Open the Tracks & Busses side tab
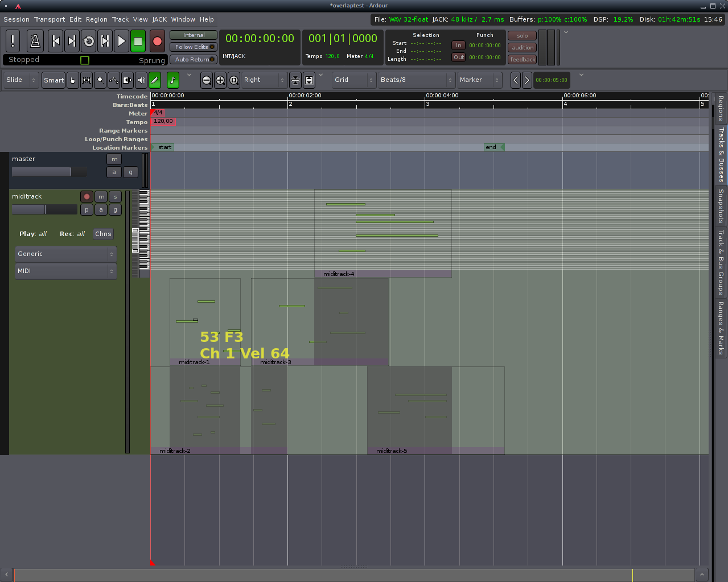The height and width of the screenshot is (582, 728). [x=721, y=154]
